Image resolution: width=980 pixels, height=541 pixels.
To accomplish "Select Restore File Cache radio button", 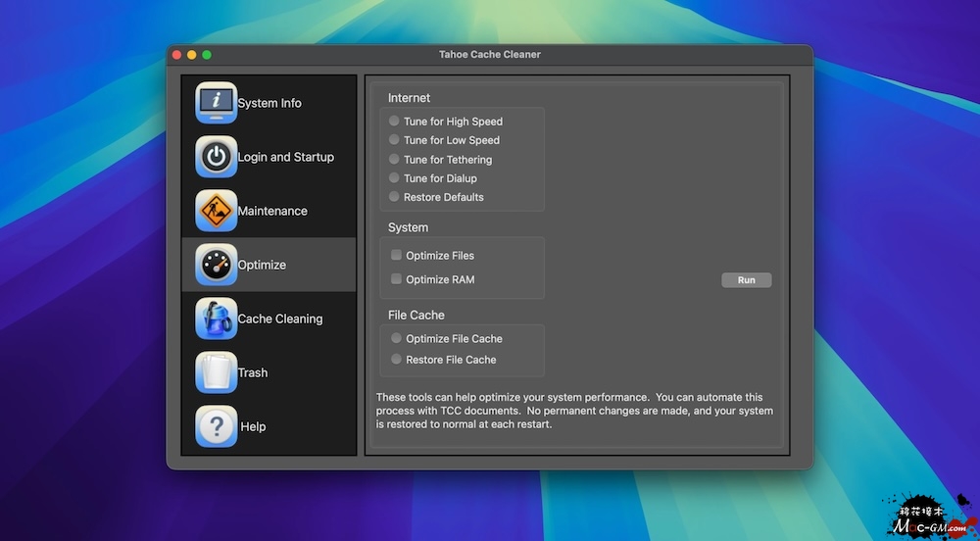I will (x=396, y=360).
